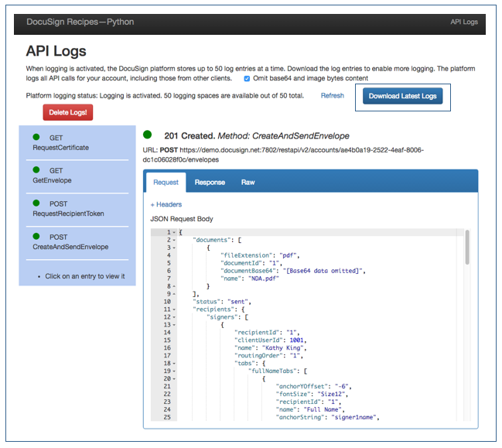Image resolution: width=502 pixels, height=448 pixels.
Task: Click the green dot next to 201 Created
Action: coord(147,135)
